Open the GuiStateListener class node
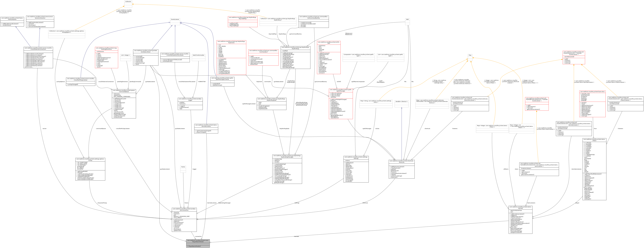Viewport: 644px width, 248px height. (146, 58)
